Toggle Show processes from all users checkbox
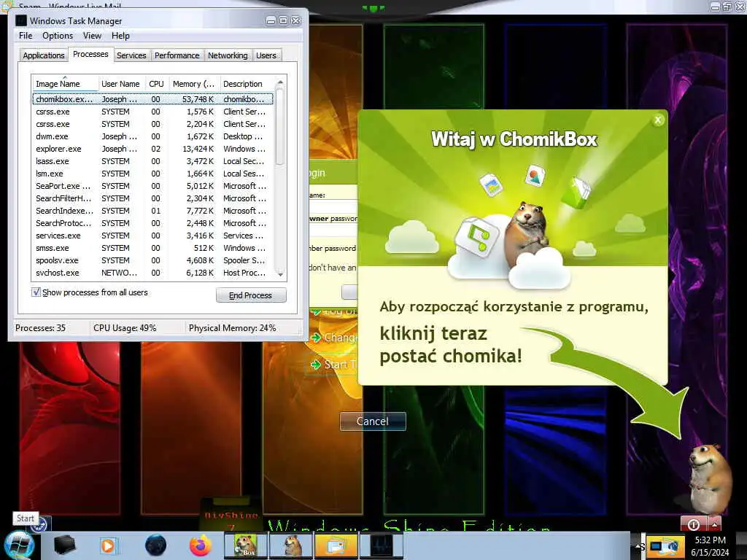 tap(36, 292)
